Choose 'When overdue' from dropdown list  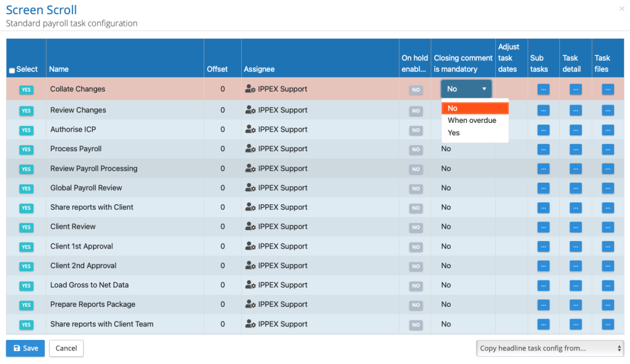pos(472,121)
